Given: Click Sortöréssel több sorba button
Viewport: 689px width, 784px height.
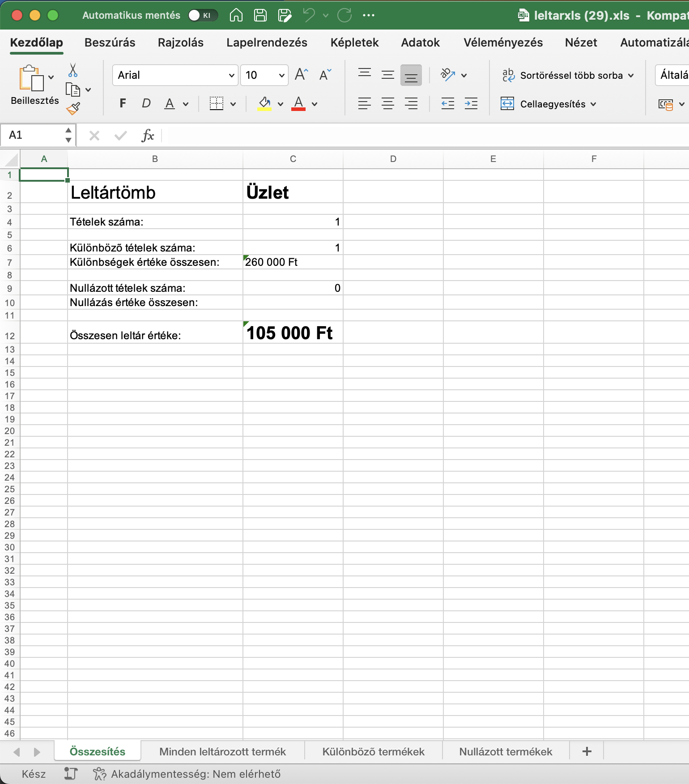Looking at the screenshot, I should tap(571, 75).
